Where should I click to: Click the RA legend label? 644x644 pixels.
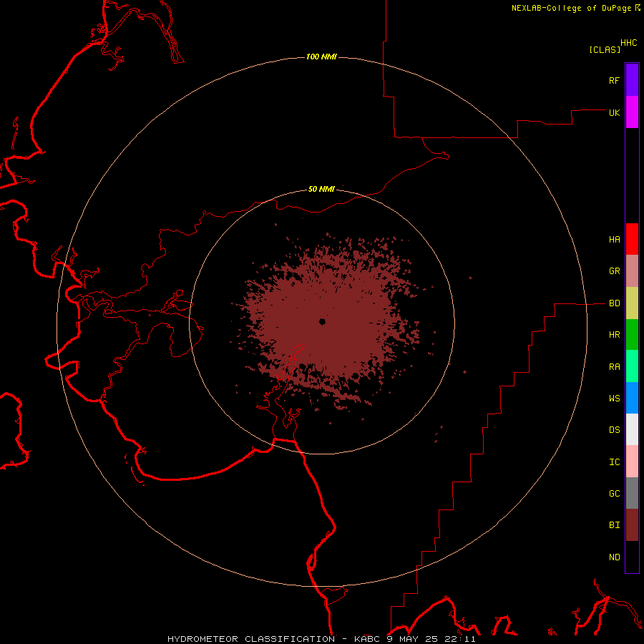614,367
